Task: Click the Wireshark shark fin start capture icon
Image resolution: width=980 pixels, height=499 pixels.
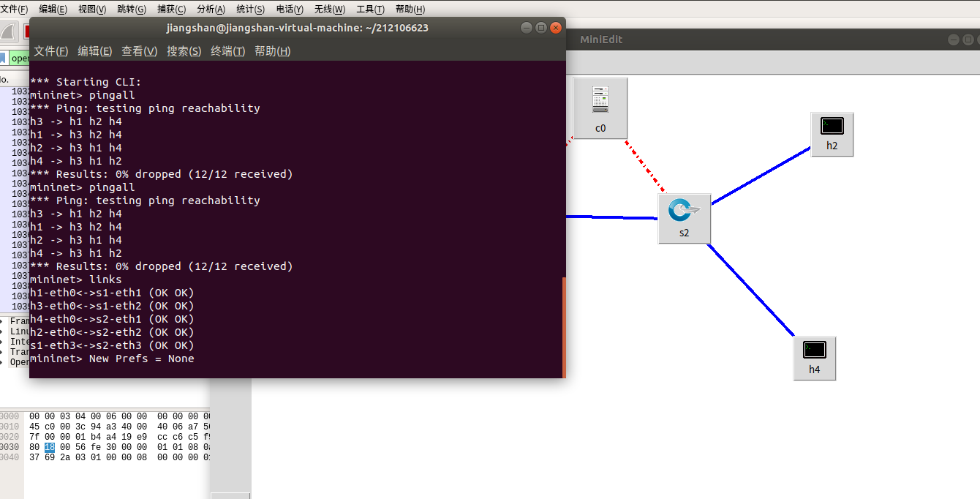Action: coord(7,31)
